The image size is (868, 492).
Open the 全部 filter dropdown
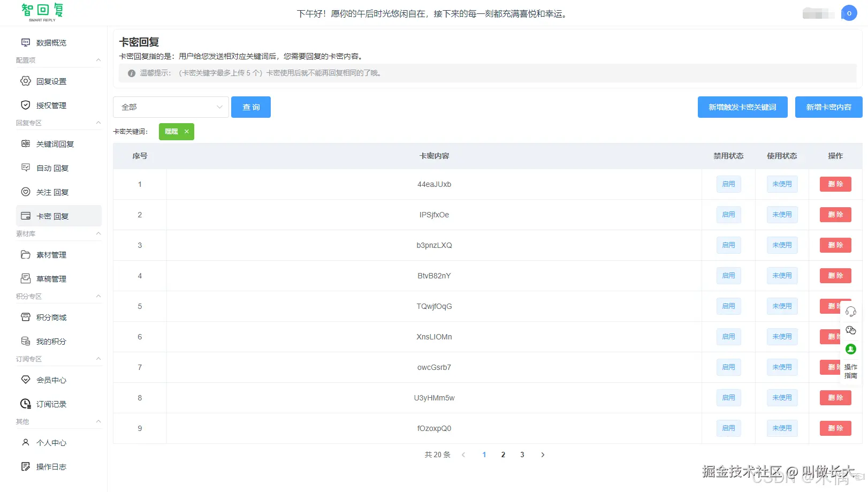pos(170,107)
